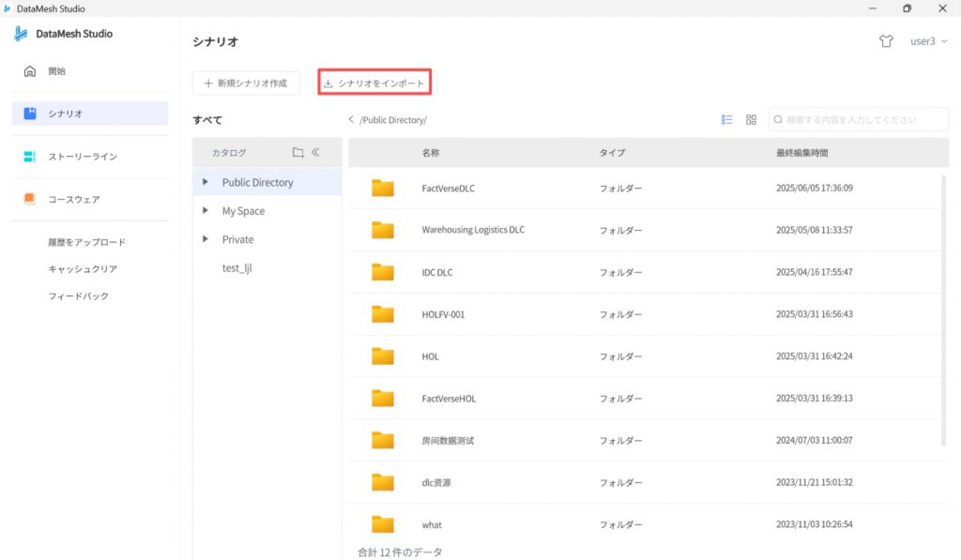This screenshot has width=961, height=560.
Task: Click the new folder icon in catalog header
Action: pyautogui.click(x=297, y=152)
